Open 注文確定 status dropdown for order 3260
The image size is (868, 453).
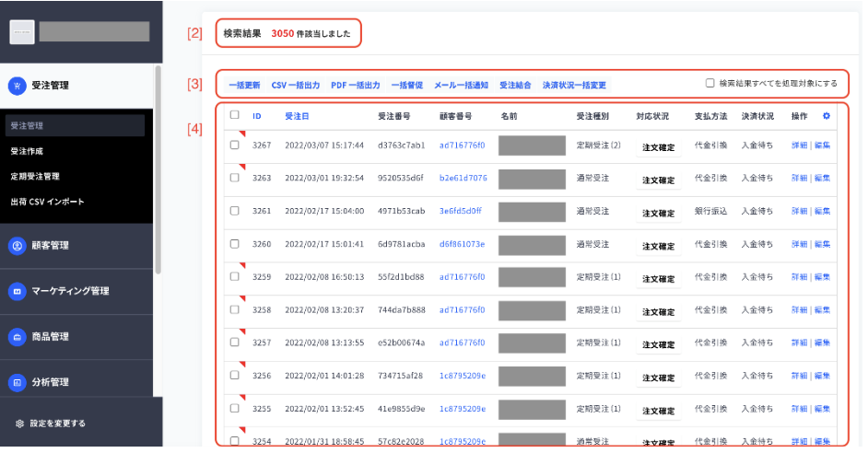pos(658,246)
